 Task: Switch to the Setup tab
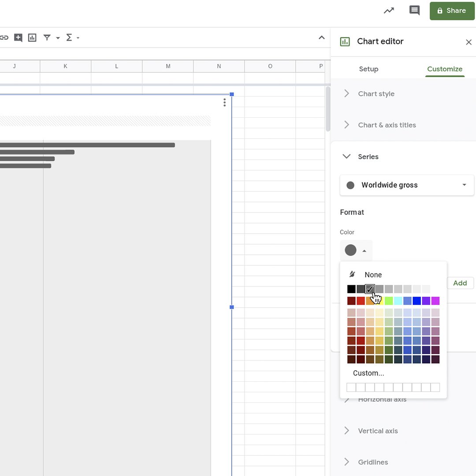368,69
